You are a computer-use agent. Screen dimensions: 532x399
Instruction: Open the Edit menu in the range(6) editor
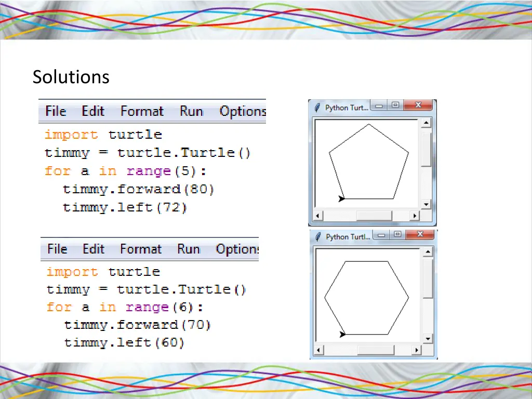coord(94,249)
